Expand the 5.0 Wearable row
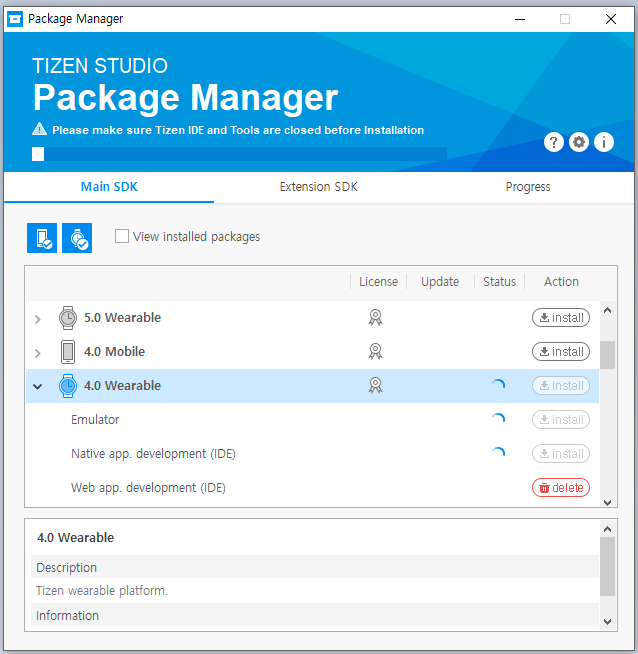 click(38, 319)
